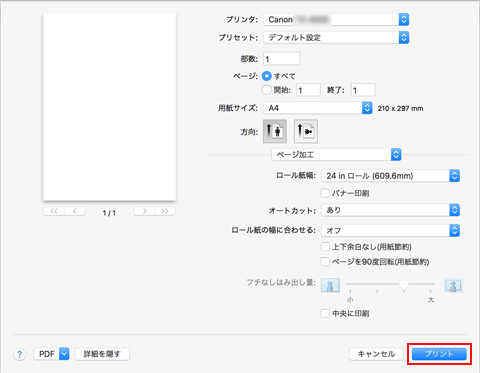Click the フチなしはみ出し量 slider handle
Viewport: 480px width, 373px height.
[404, 286]
